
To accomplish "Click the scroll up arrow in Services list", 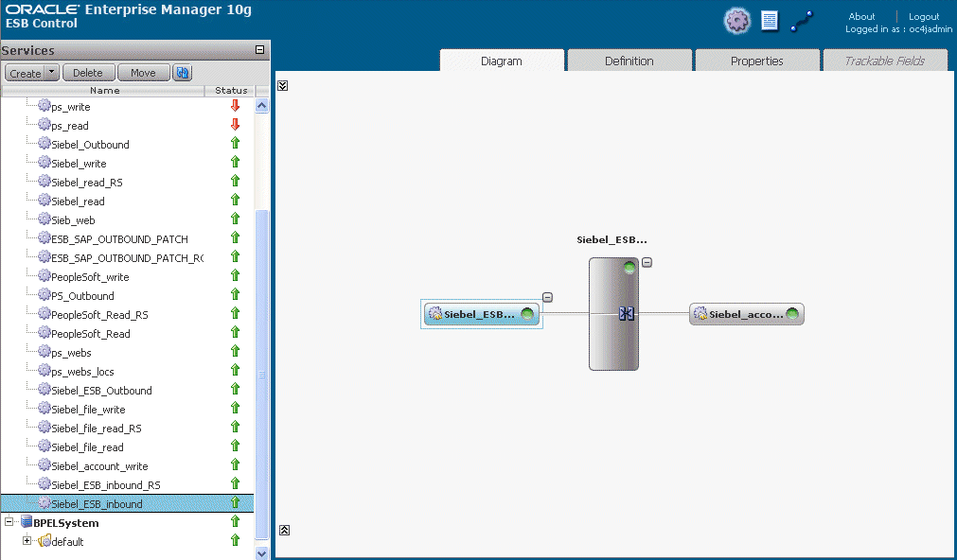I will [261, 106].
